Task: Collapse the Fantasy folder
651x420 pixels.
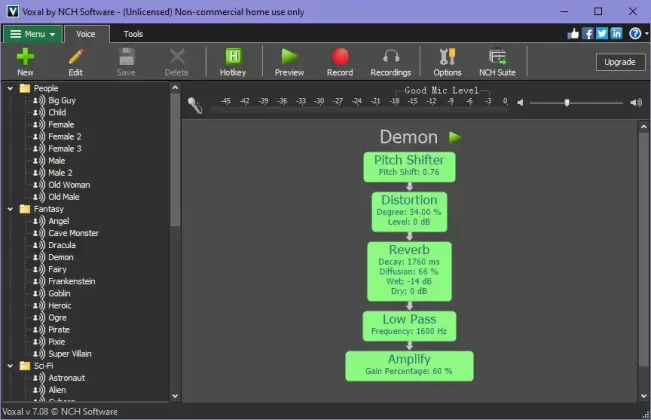Action: pos(10,209)
